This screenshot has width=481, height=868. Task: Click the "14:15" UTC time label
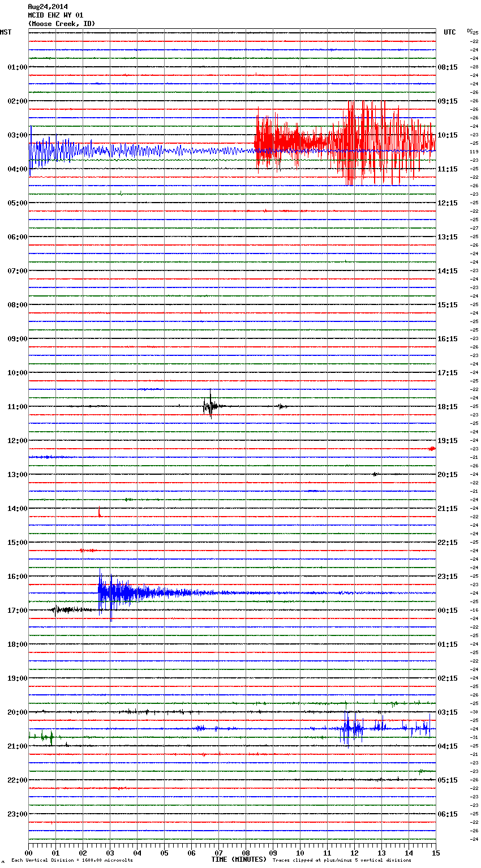click(448, 270)
